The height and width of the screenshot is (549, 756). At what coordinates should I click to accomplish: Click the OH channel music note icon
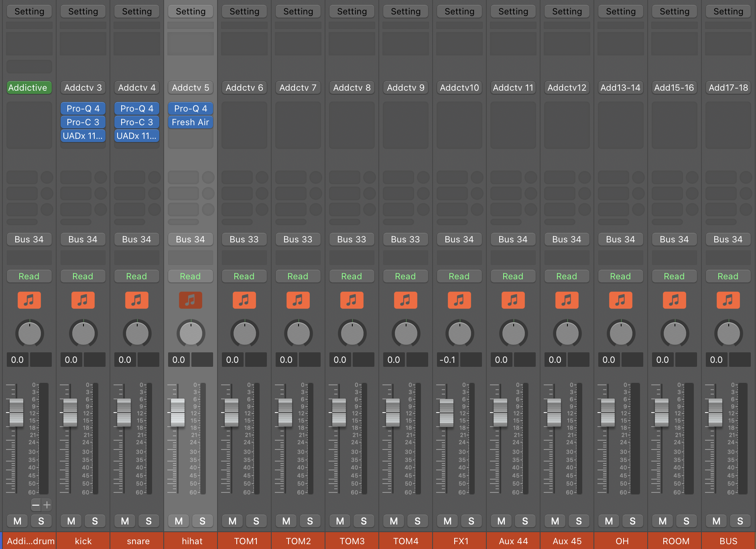tap(621, 300)
